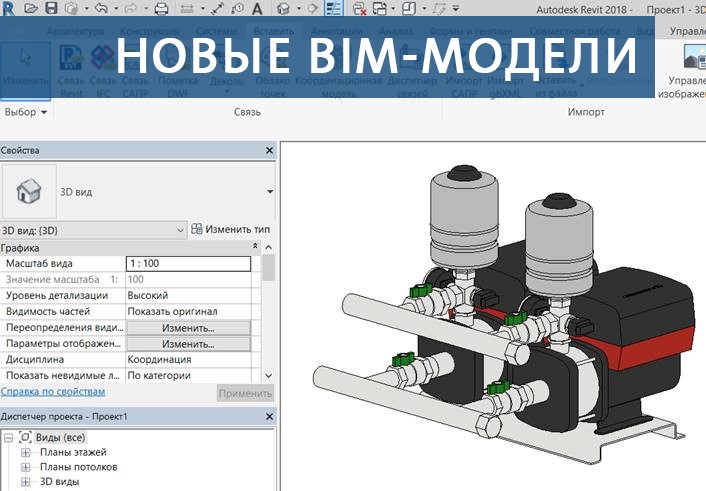Click the Section tool icon

click(313, 8)
